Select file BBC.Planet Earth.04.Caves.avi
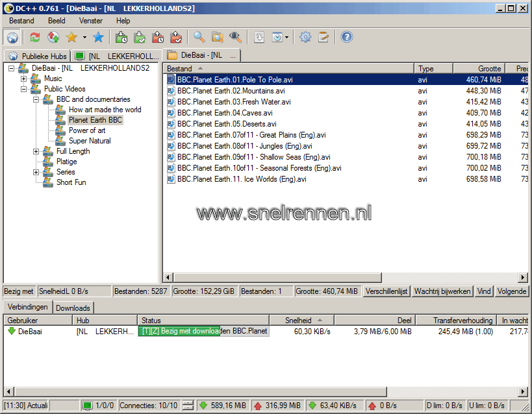 click(225, 113)
